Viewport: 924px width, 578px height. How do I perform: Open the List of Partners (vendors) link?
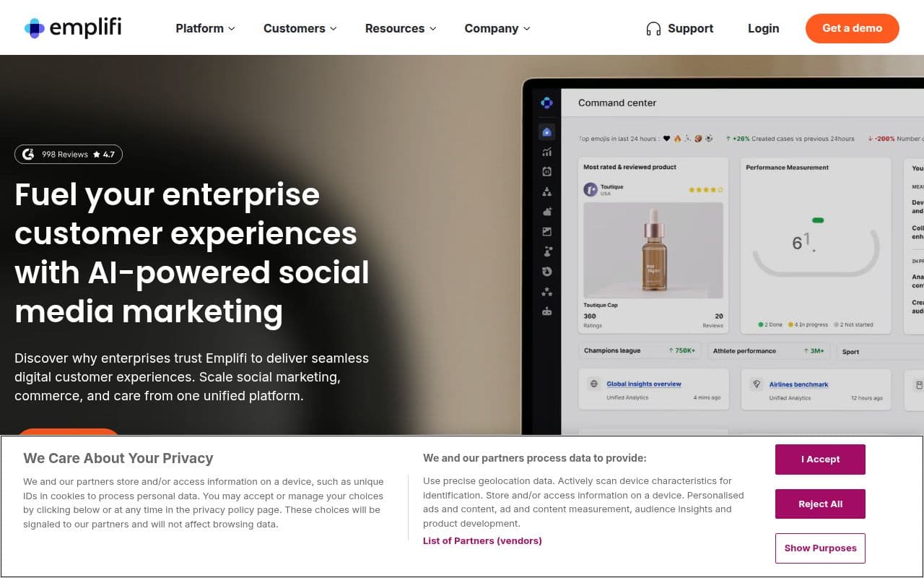(x=482, y=540)
